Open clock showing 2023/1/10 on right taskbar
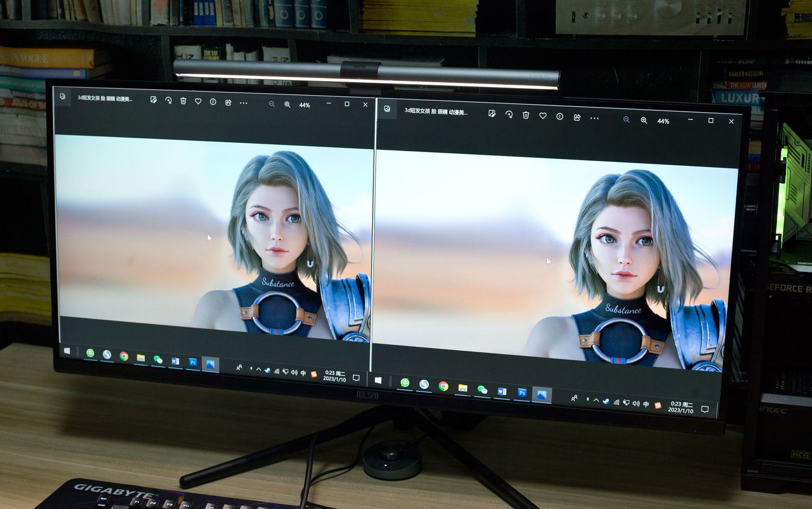This screenshot has width=812, height=509. [x=681, y=407]
